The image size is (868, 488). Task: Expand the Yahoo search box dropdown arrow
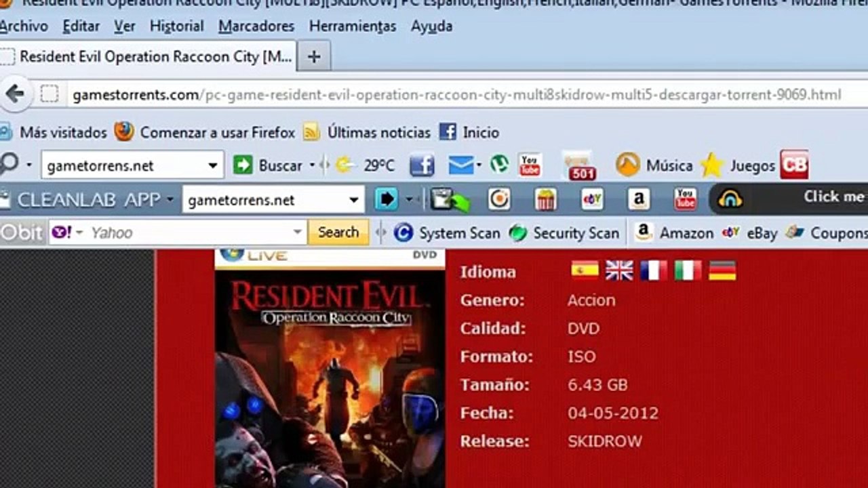[x=297, y=232]
